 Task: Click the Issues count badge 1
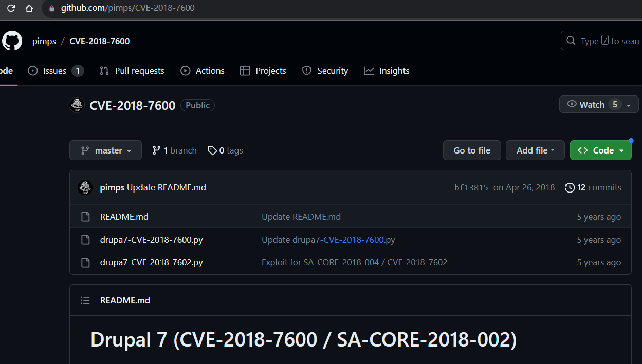click(x=78, y=71)
